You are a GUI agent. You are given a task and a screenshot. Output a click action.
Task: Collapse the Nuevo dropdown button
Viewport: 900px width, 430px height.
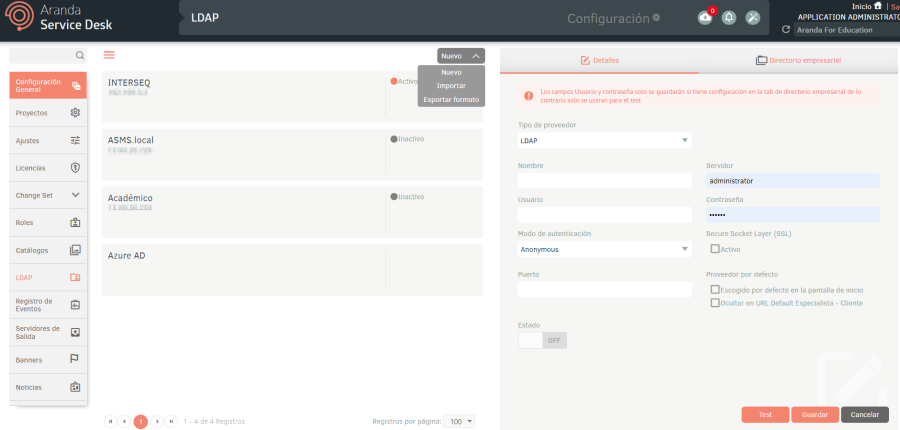pyautogui.click(x=461, y=56)
